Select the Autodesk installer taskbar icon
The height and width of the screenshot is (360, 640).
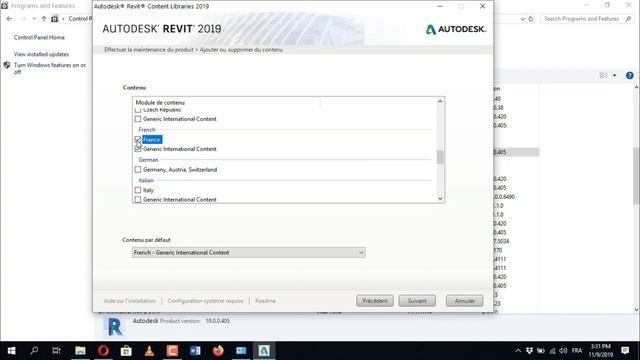(264, 351)
